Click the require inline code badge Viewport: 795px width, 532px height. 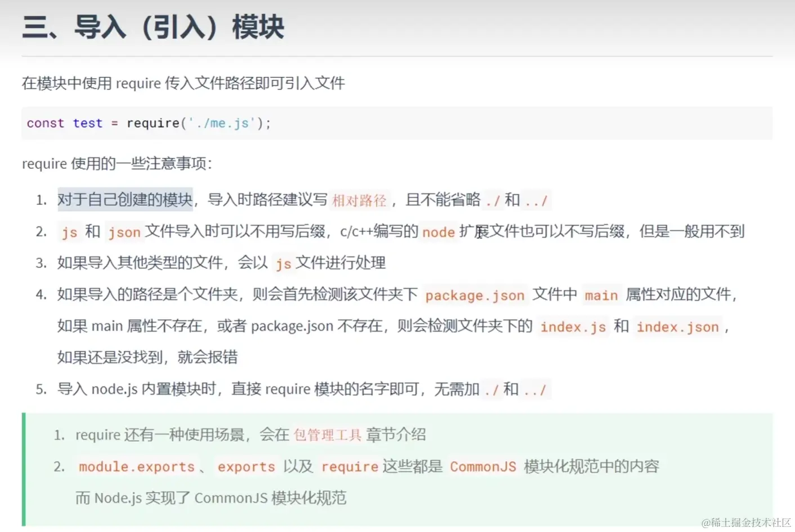coord(349,467)
